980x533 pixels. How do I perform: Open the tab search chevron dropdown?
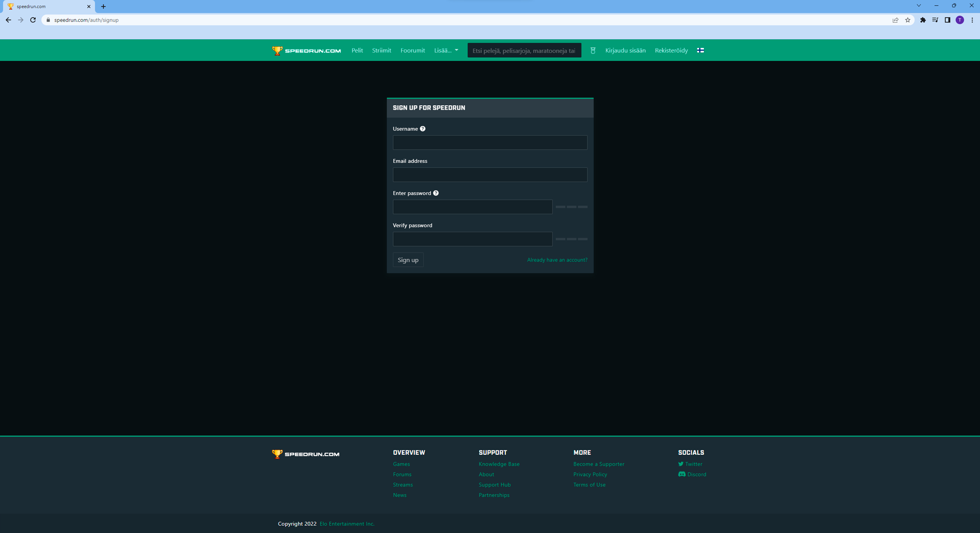click(919, 6)
